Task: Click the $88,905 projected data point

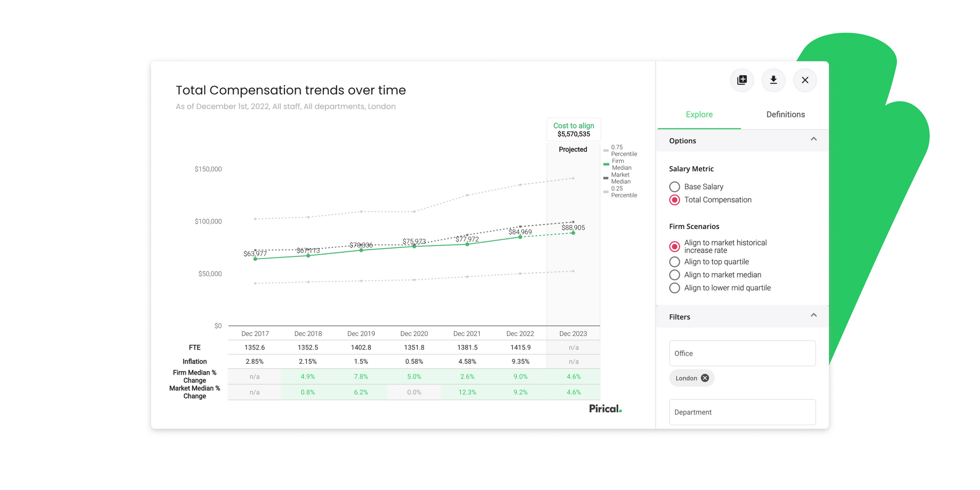Action: (573, 233)
